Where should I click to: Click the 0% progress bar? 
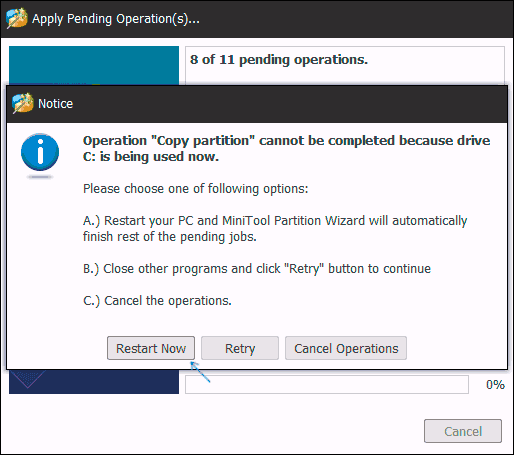pyautogui.click(x=327, y=385)
